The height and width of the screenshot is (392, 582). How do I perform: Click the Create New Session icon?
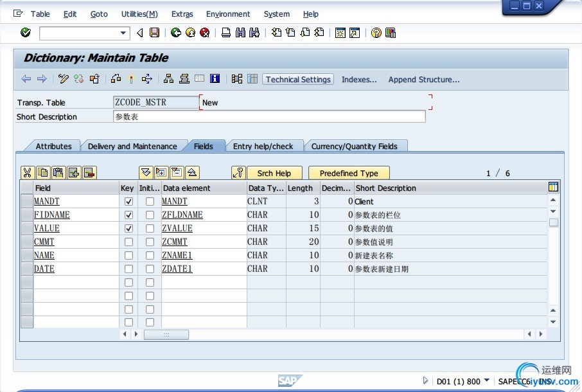coord(340,33)
